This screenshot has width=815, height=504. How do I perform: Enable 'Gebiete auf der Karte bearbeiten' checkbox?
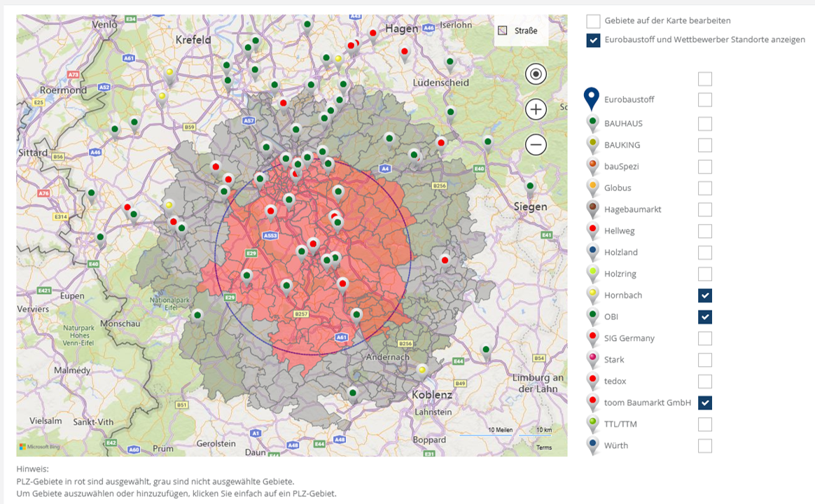[593, 21]
